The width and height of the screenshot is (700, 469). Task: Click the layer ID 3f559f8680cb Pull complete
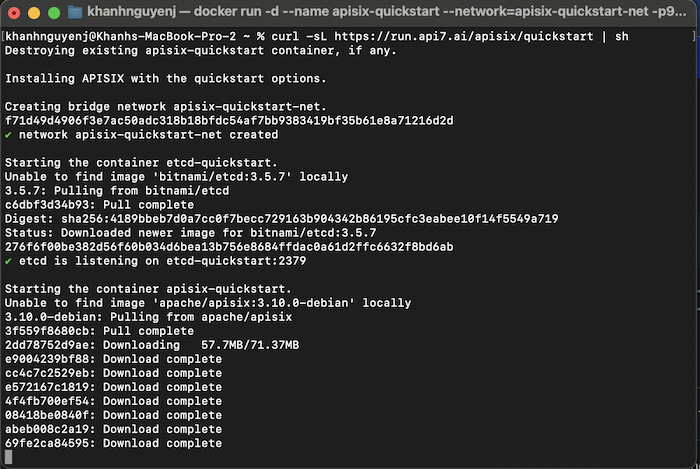point(100,331)
